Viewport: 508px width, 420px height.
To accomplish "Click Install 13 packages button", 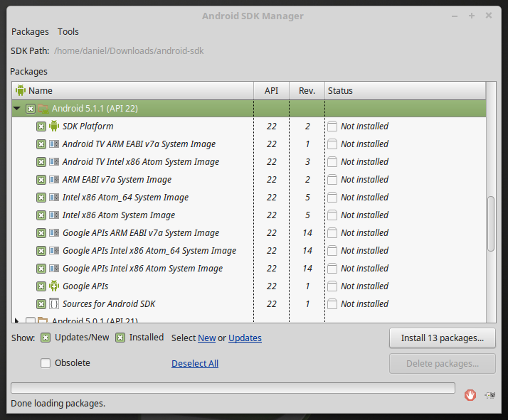I will coord(443,338).
